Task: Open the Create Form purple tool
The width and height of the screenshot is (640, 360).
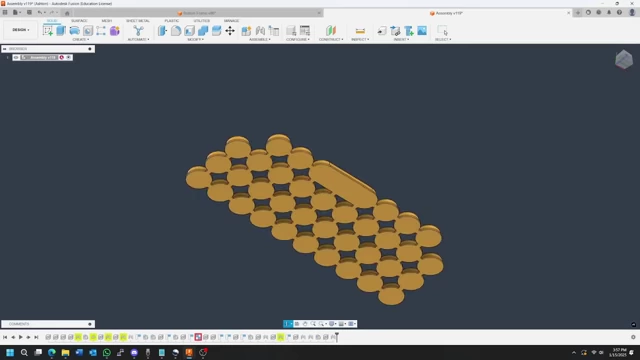Action: (x=115, y=31)
